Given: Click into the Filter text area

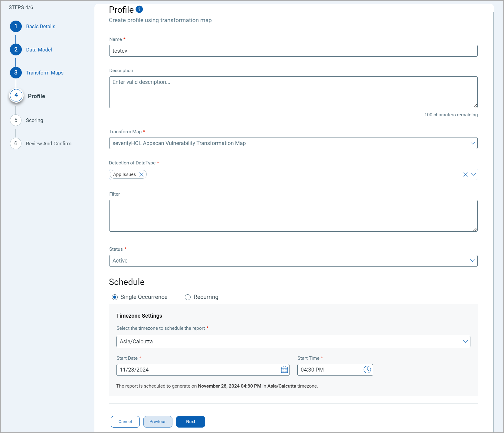Looking at the screenshot, I should click(293, 216).
